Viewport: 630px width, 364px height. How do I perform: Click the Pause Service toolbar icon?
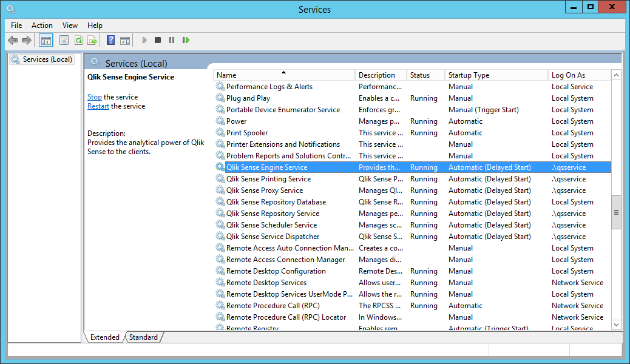click(x=172, y=41)
